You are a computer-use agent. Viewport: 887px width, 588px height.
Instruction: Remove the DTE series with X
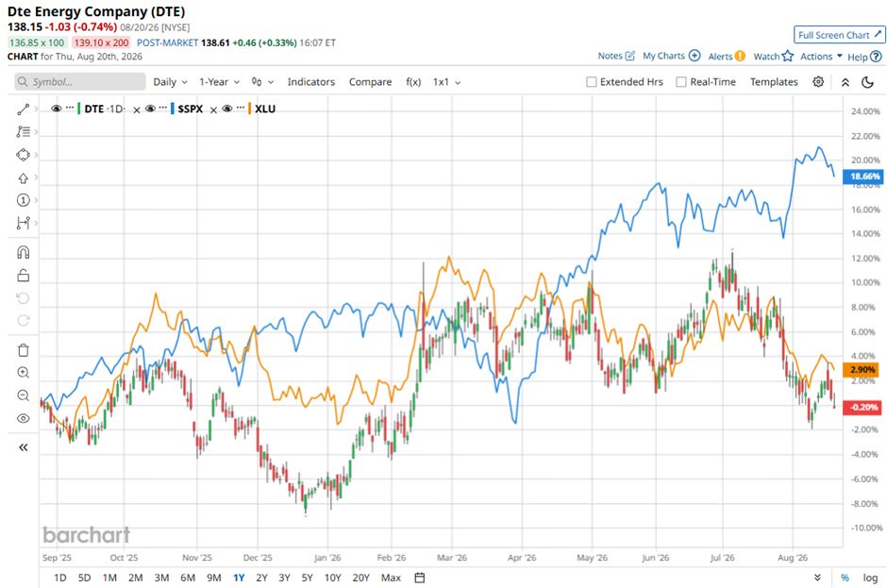pyautogui.click(x=136, y=109)
